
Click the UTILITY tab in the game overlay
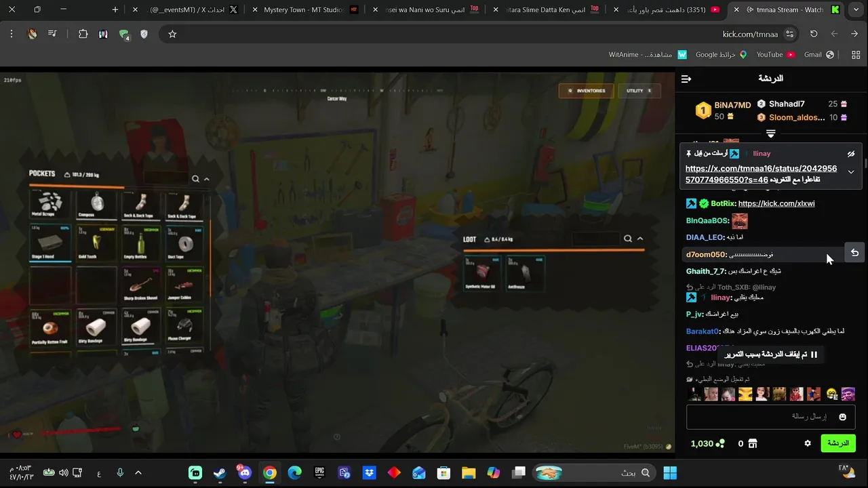click(639, 90)
